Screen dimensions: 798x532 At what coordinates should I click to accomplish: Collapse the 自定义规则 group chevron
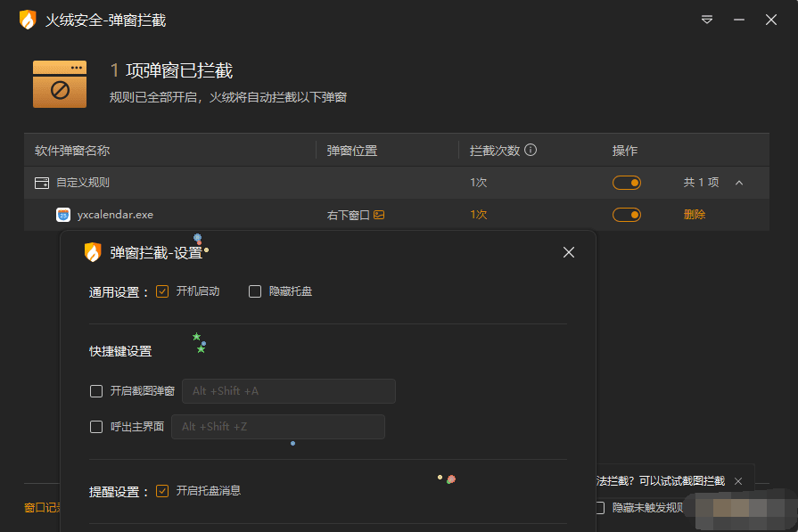[739, 183]
